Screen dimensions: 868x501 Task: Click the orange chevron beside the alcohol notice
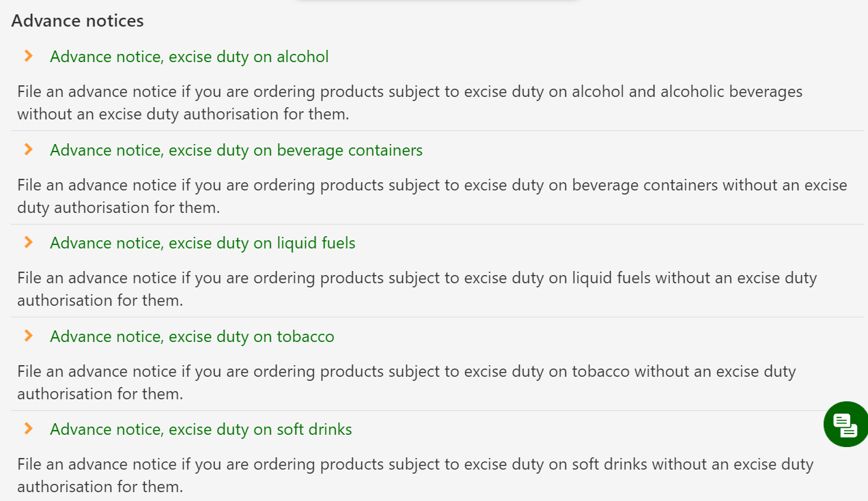point(28,56)
